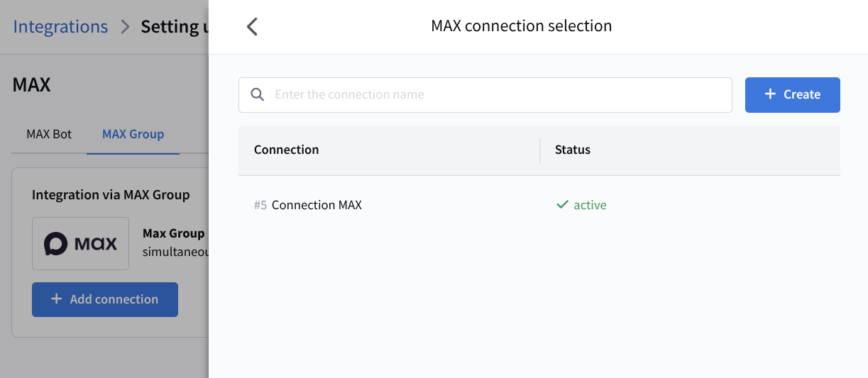
Task: Click the MAX logo image
Action: coord(80,244)
